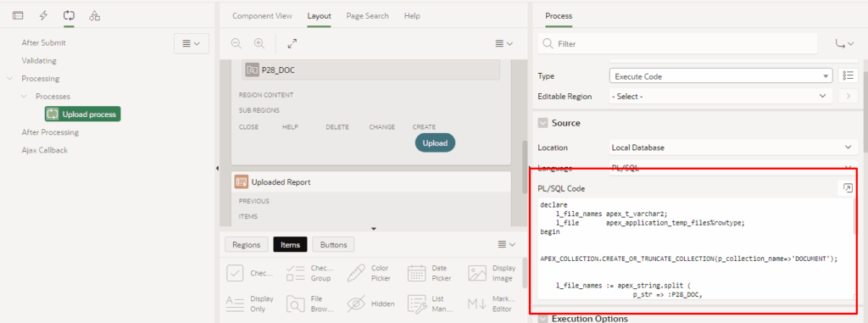The height and width of the screenshot is (323, 868).
Task: Expand layout pane with arrows icon
Action: tap(292, 43)
